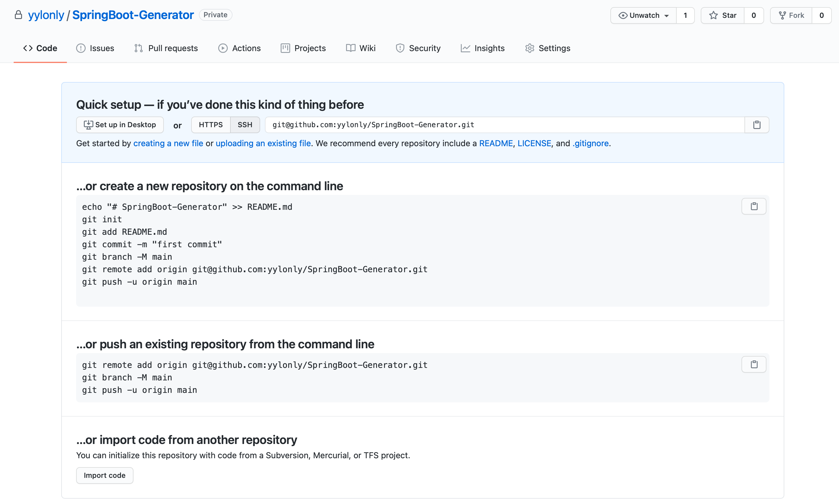Switch to the Actions tab
Image resolution: width=839 pixels, height=504 pixels.
coord(239,48)
